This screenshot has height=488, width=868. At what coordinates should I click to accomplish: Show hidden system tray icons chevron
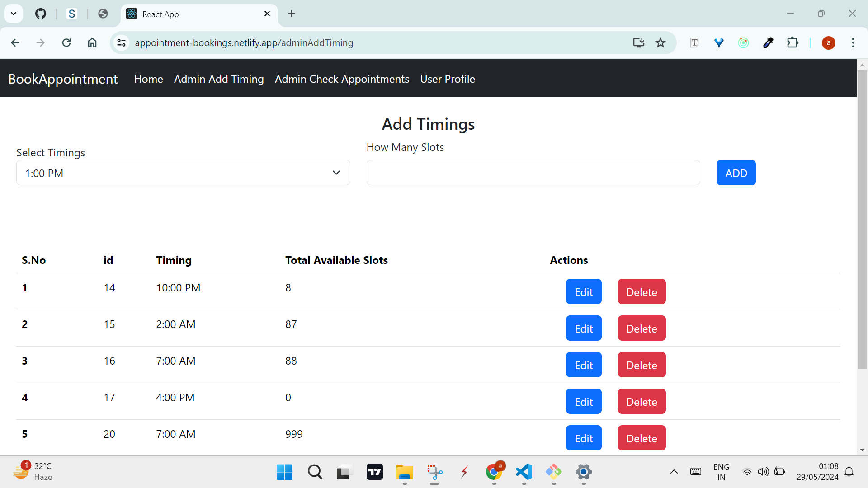[x=674, y=472]
